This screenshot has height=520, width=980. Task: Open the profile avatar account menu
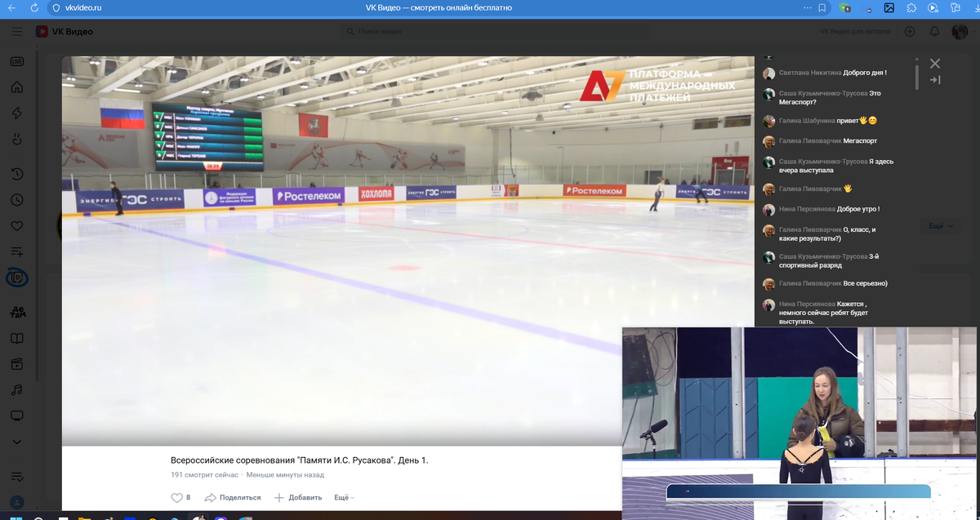click(x=960, y=32)
